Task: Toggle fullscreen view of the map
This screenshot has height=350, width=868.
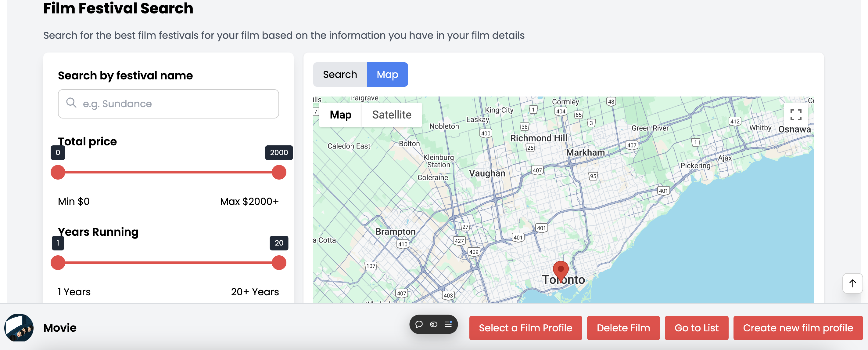Action: pos(795,115)
